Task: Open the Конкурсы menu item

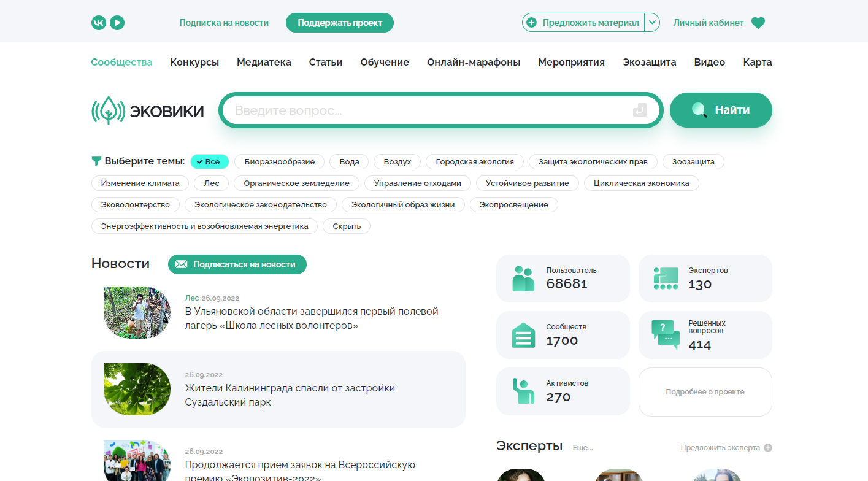Action: pyautogui.click(x=194, y=62)
